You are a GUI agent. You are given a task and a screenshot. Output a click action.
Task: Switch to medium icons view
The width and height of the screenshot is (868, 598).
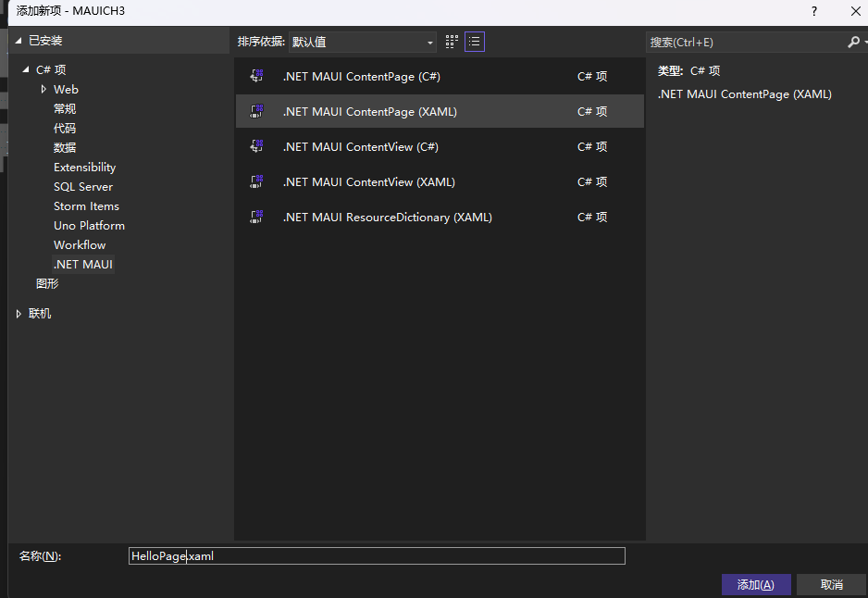[451, 42]
